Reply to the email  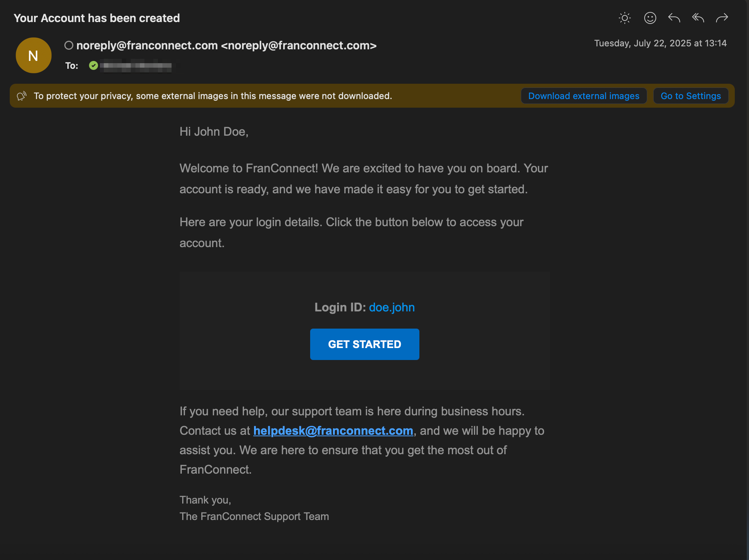pyautogui.click(x=674, y=18)
